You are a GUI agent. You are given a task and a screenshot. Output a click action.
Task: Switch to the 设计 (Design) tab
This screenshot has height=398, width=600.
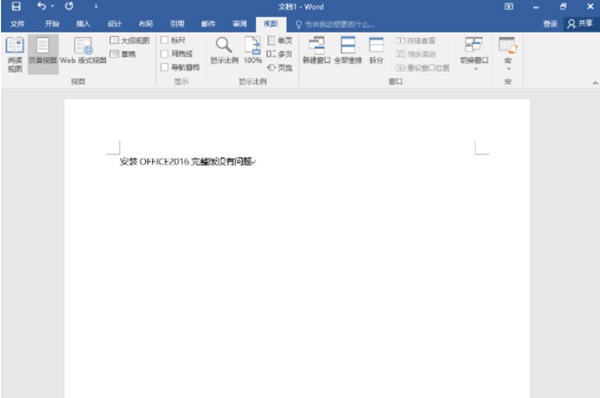[114, 24]
